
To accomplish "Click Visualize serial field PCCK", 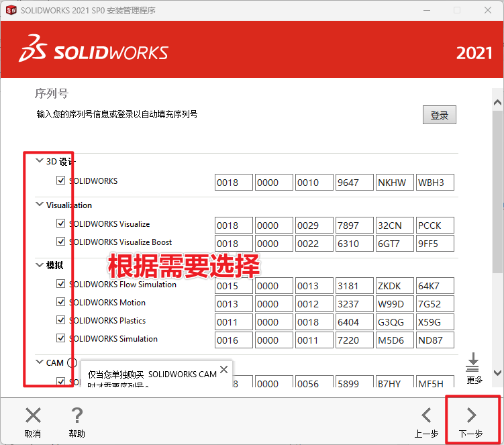I will click(x=435, y=225).
